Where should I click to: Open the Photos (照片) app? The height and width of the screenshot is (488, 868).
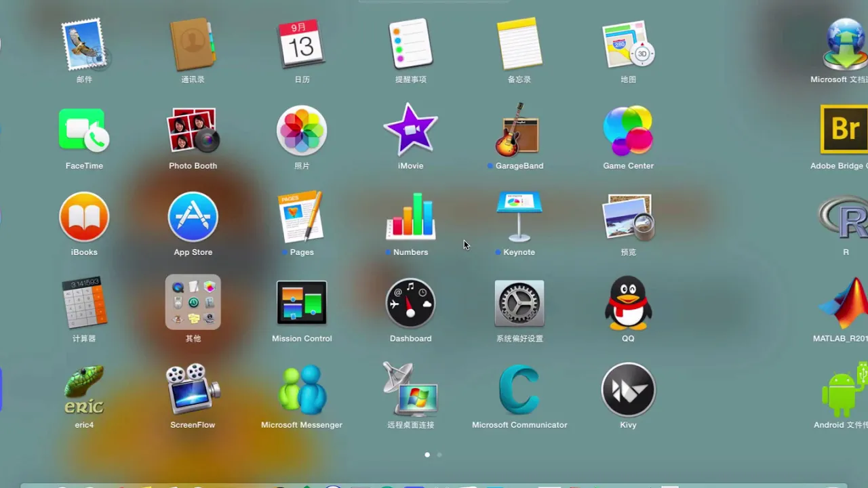[302, 131]
